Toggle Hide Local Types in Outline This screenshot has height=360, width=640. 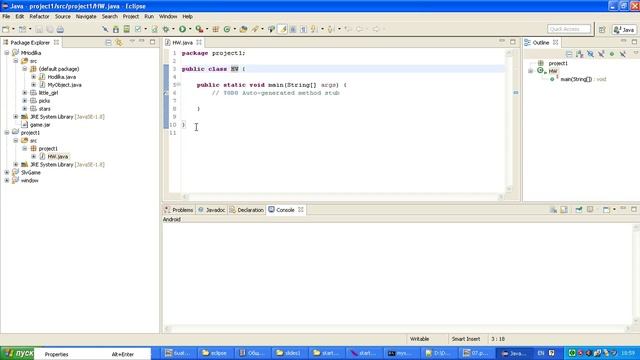[622, 54]
